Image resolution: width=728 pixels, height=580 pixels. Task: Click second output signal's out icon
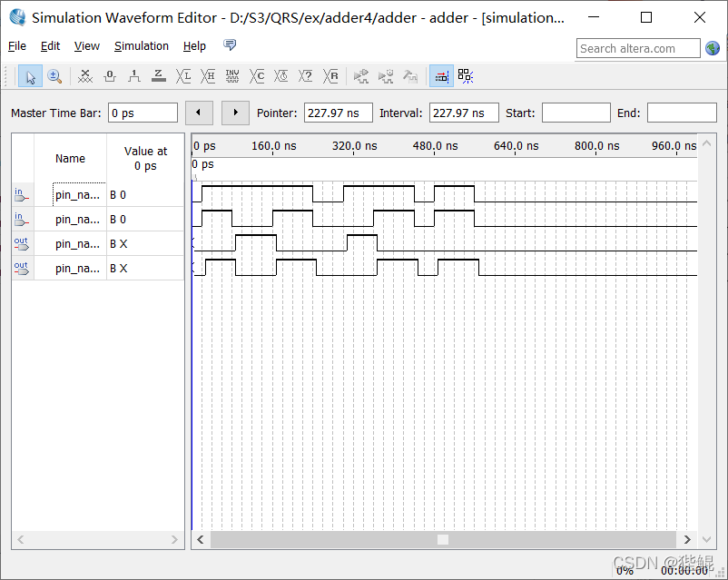[21, 269]
